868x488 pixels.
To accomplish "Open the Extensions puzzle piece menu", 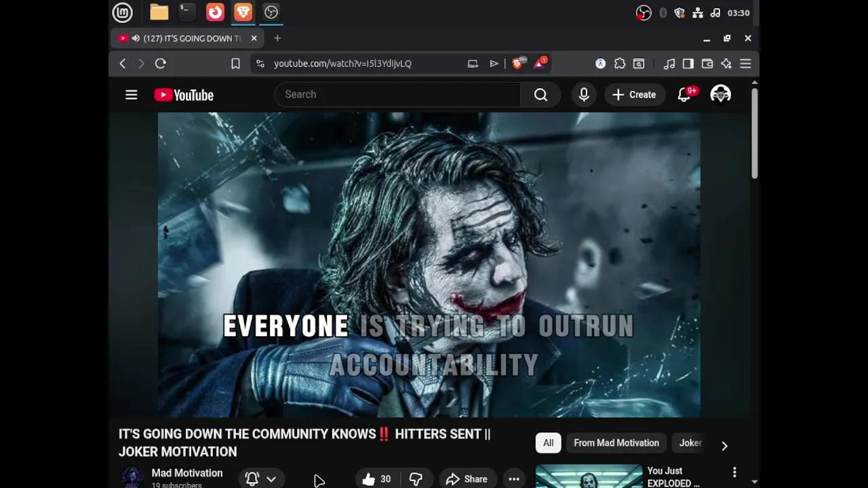I will [x=620, y=64].
